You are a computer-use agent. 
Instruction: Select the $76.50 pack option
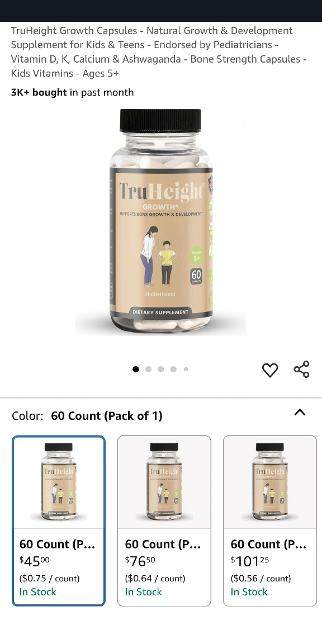[164, 521]
